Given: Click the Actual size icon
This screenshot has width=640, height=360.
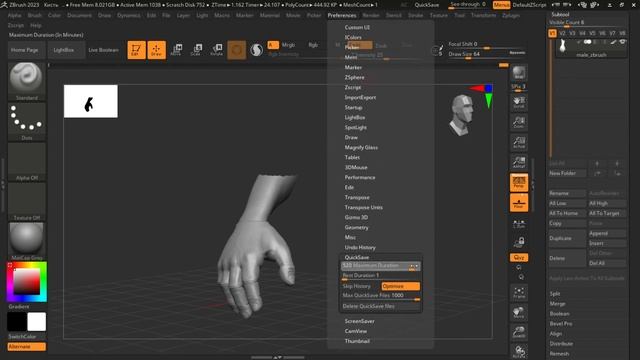Looking at the screenshot, I should (x=519, y=142).
